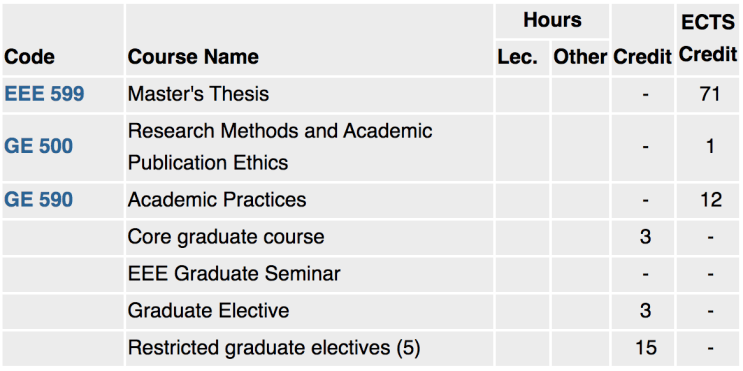Screen dimensions: 743x371
Task: Open the GE 590 course link
Action: click(x=38, y=199)
